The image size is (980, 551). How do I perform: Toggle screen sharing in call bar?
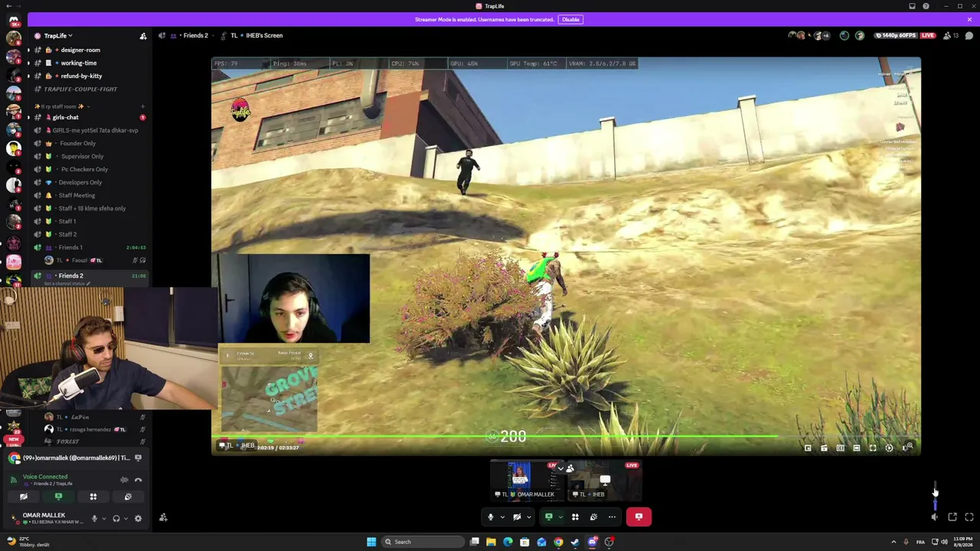(548, 517)
